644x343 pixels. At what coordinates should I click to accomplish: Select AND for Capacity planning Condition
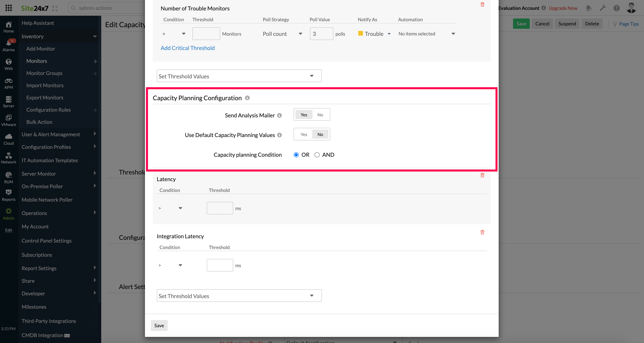click(317, 155)
